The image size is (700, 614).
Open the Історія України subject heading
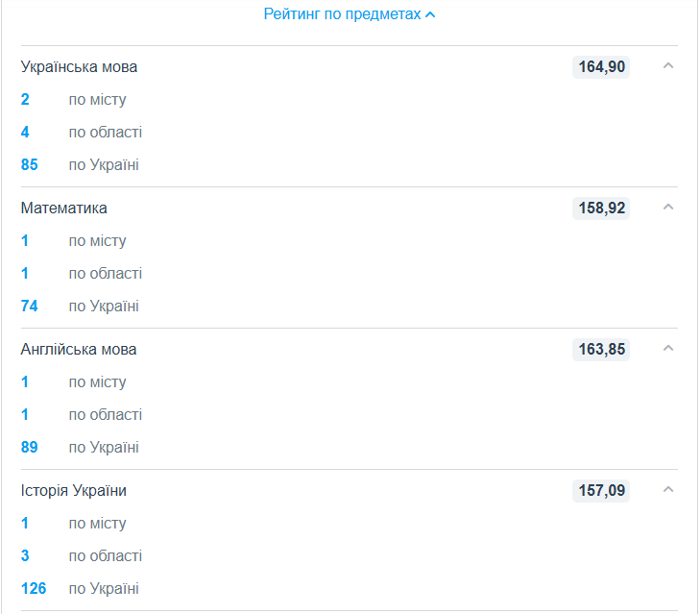(x=74, y=491)
